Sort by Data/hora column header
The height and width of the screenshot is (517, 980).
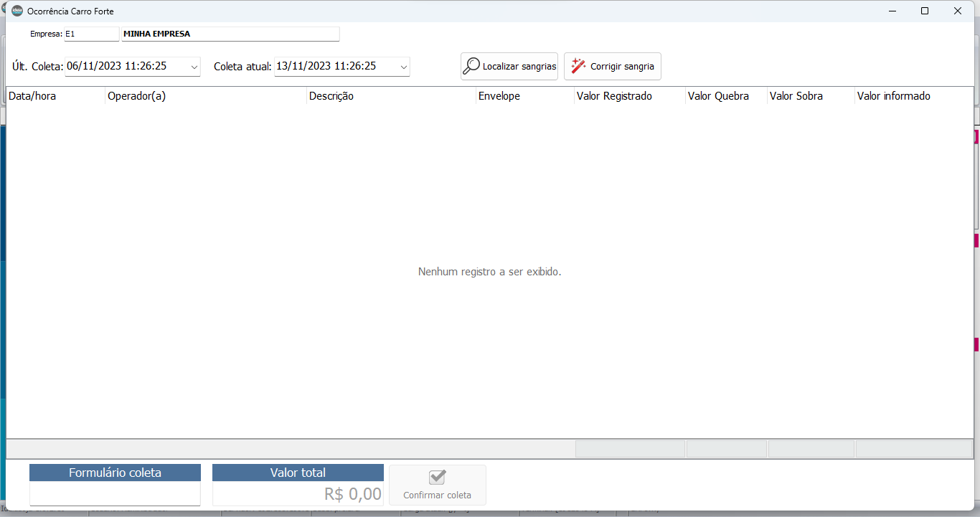pyautogui.click(x=55, y=96)
